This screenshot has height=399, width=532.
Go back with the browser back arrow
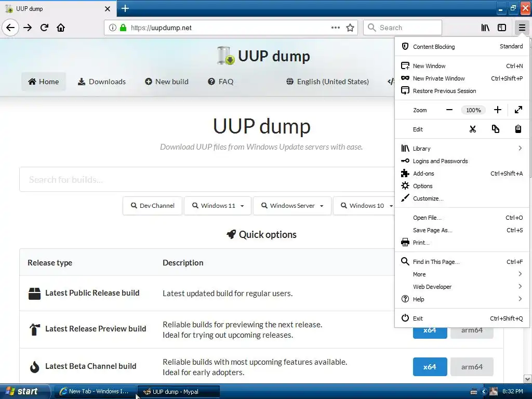[x=10, y=28]
